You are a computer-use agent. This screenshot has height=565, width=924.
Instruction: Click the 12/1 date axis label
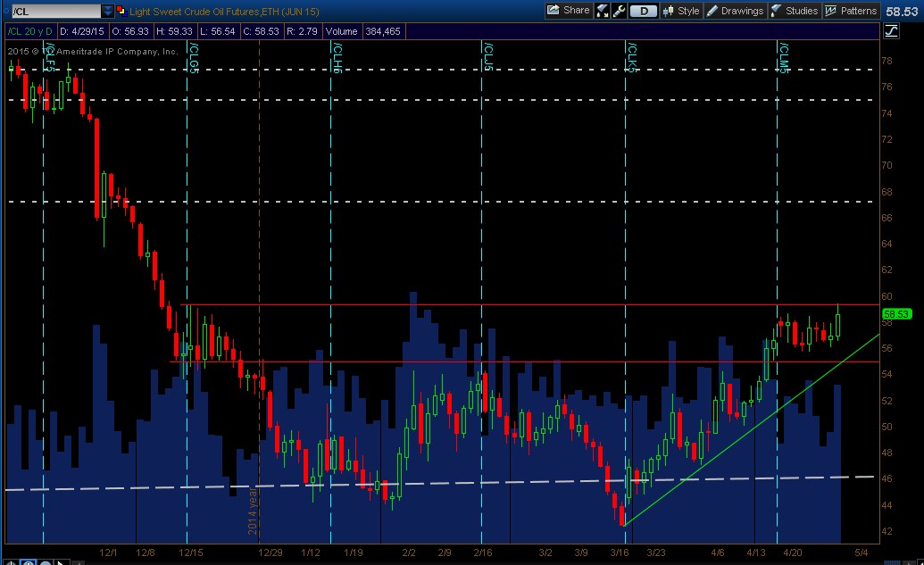(x=108, y=553)
